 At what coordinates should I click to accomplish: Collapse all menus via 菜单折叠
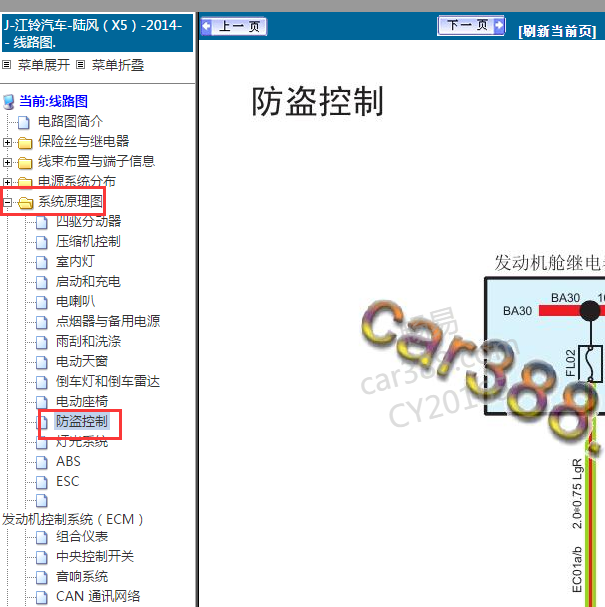118,65
